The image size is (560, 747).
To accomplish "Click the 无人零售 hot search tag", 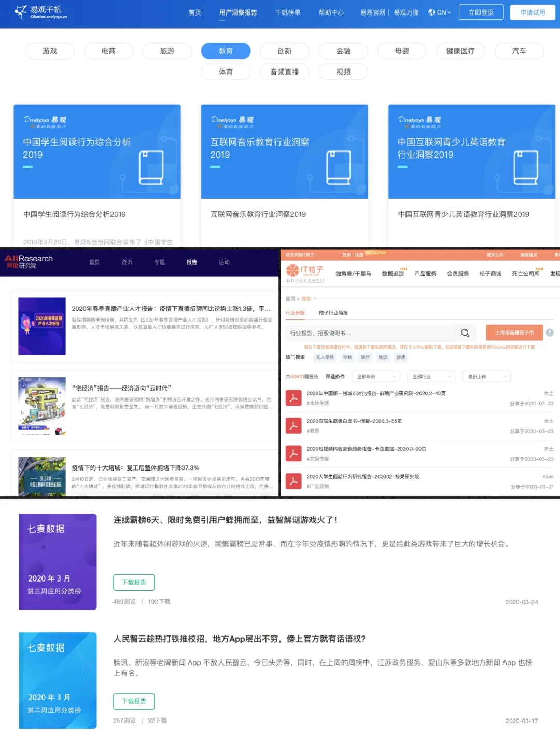I will [x=325, y=357].
